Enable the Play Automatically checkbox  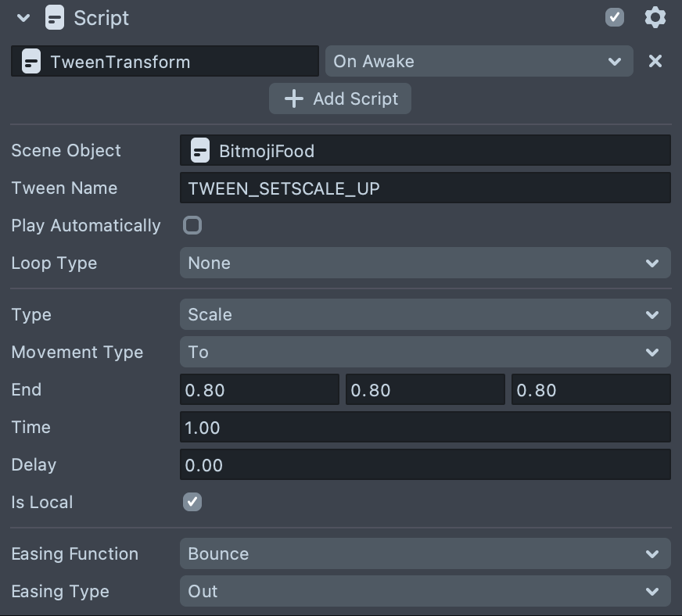point(192,225)
